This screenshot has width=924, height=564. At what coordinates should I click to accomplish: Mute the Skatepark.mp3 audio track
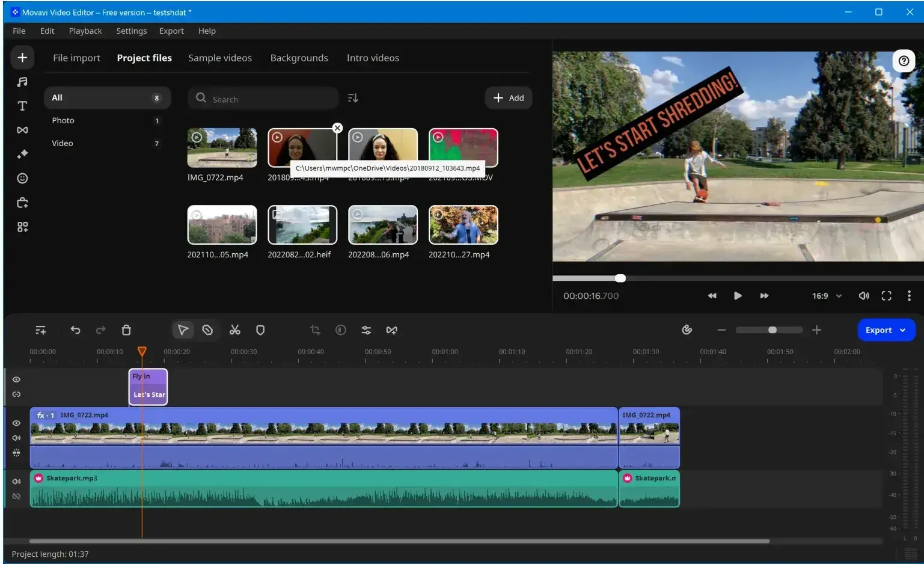[16, 481]
